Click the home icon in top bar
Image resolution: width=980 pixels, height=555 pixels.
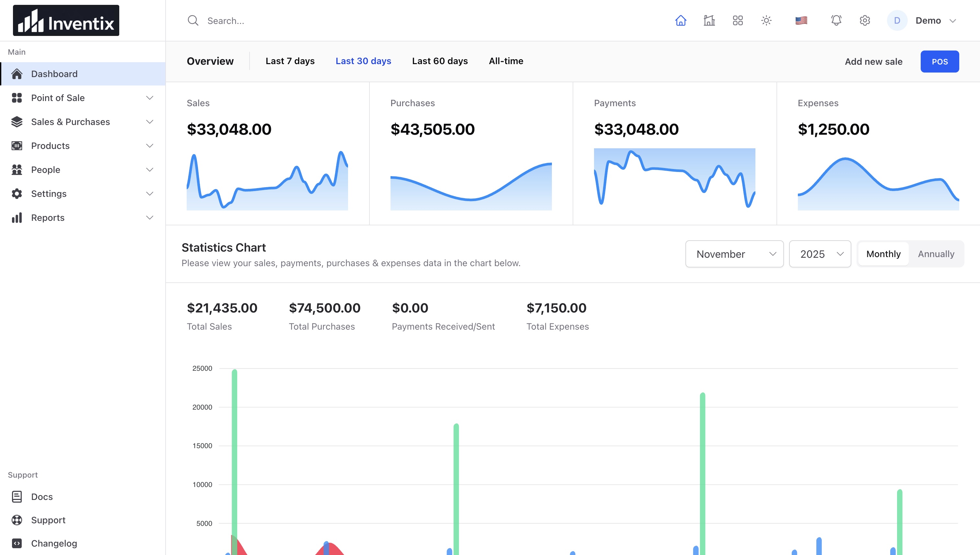(x=681, y=21)
